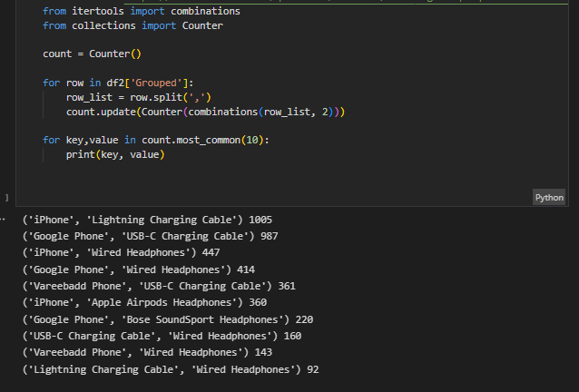Click output row Vareebadd Phone, Wired Headphones 143
This screenshot has height=392, width=579.
point(147,352)
